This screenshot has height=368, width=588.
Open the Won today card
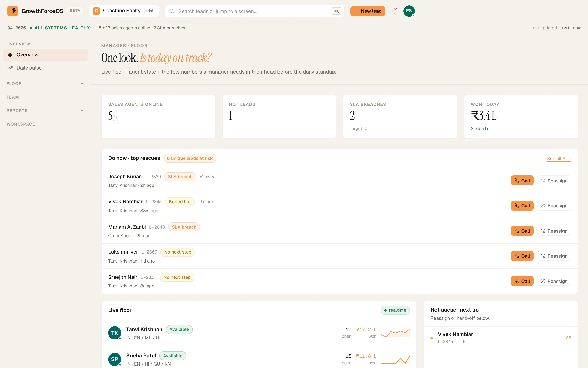[521, 117]
